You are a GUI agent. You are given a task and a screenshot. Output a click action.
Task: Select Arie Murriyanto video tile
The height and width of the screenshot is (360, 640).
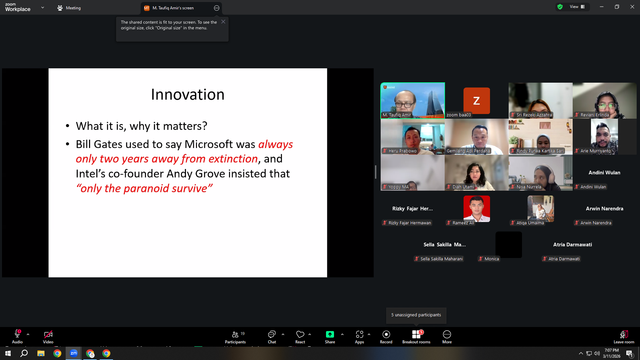[604, 137]
